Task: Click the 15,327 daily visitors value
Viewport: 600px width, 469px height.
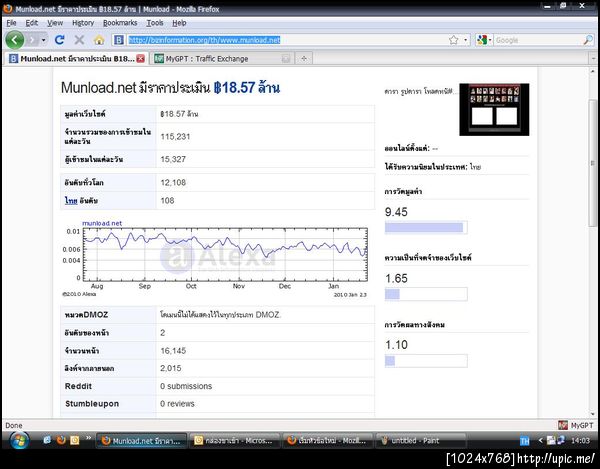Action: [173, 159]
